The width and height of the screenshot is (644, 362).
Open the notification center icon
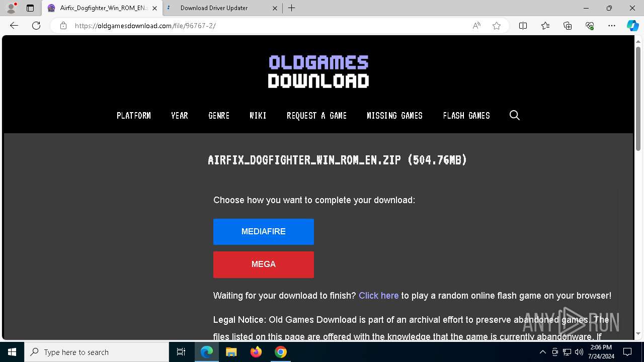click(627, 352)
